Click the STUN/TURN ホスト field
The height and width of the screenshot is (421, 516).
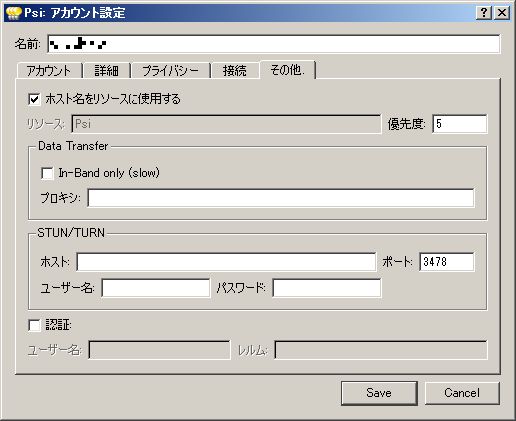click(226, 262)
